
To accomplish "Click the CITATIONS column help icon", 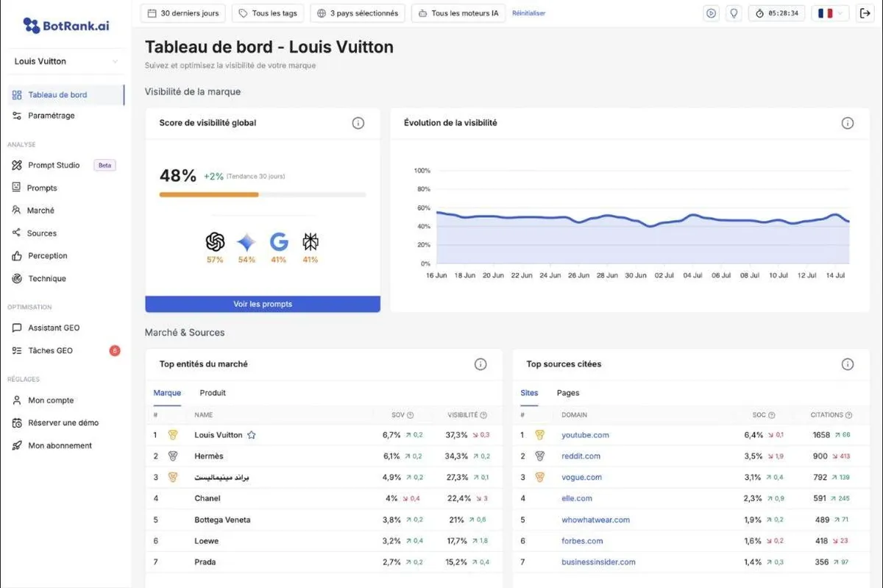I will pos(849,415).
